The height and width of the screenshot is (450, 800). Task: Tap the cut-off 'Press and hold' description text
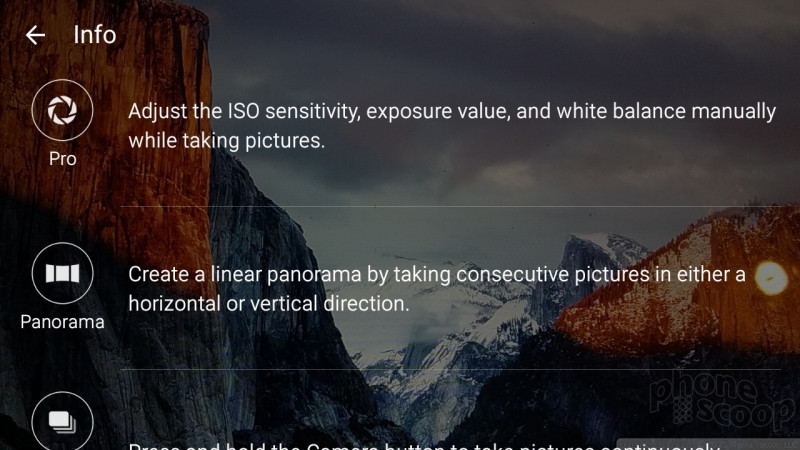tap(423, 445)
